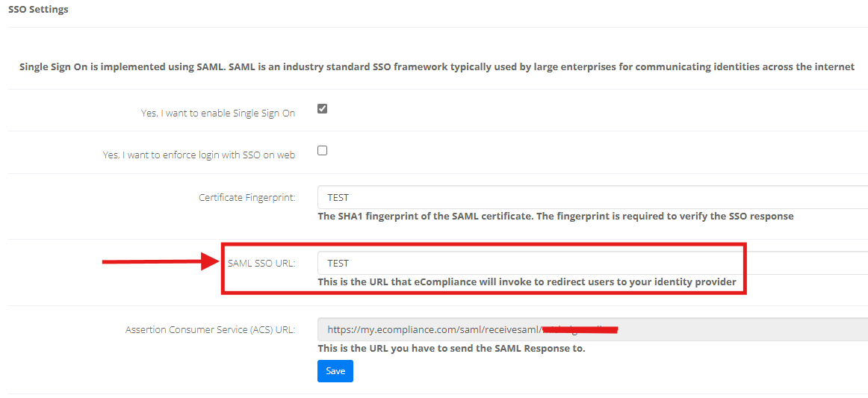Enable enforce login with SSO on web
Screen dimensions: 868x398
[322, 151]
